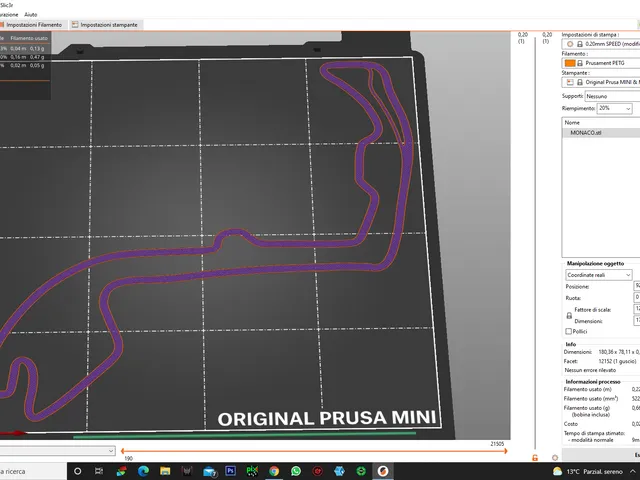Click the Ruota input field
The width and height of the screenshot is (640, 480).
(x=636, y=298)
